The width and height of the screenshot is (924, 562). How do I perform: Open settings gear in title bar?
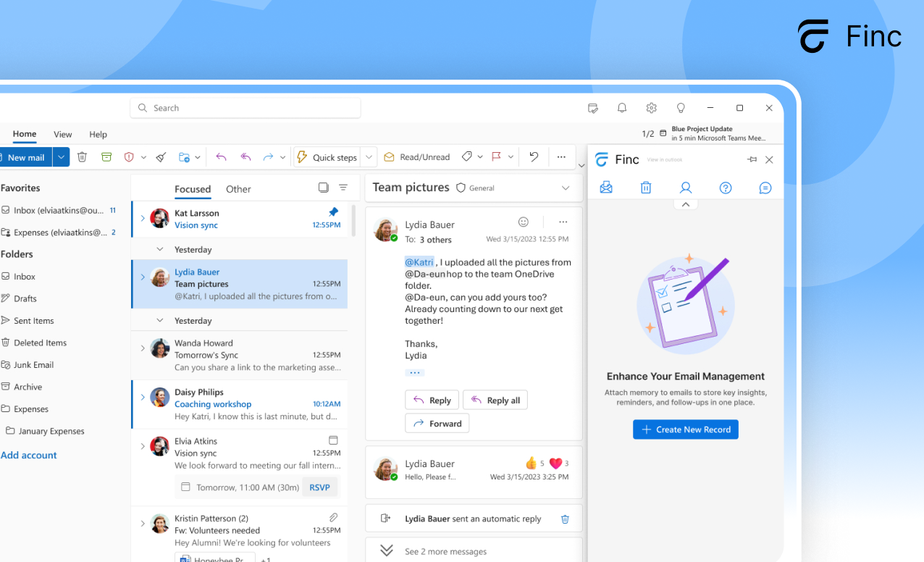click(651, 108)
